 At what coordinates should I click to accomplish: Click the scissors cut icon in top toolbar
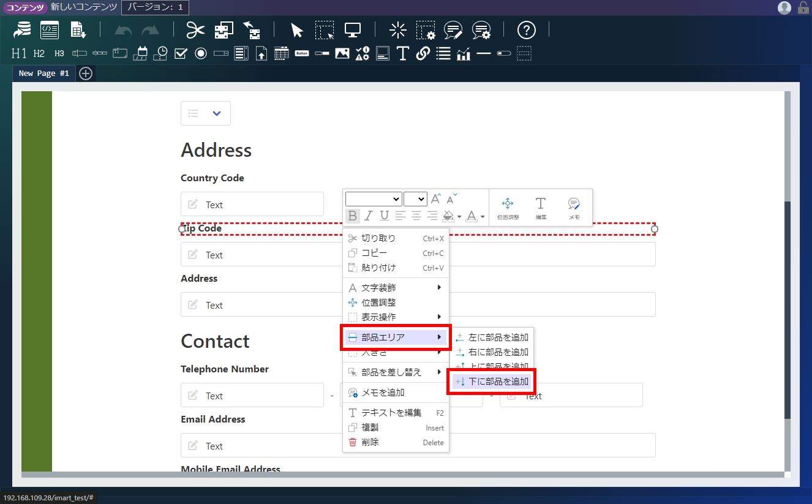click(x=195, y=29)
